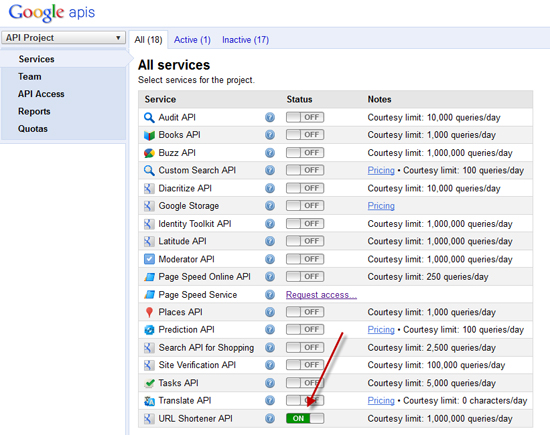
Task: Click Pricing link for Prediction API
Action: [x=381, y=329]
